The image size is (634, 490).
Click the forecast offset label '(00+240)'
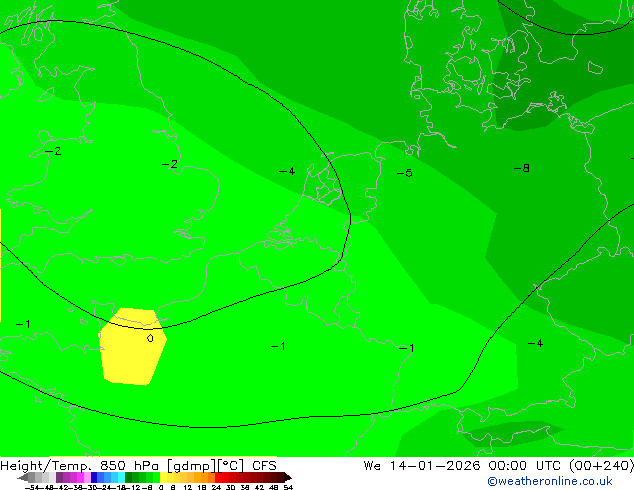601,466
